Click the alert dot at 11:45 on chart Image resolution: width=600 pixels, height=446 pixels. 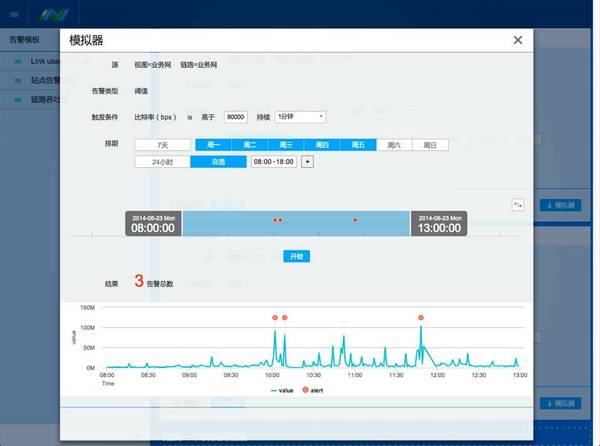pyautogui.click(x=421, y=317)
